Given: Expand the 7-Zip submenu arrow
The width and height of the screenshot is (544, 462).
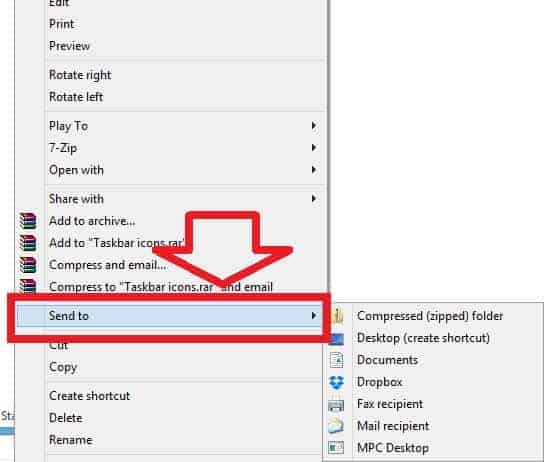Looking at the screenshot, I should click(314, 148).
